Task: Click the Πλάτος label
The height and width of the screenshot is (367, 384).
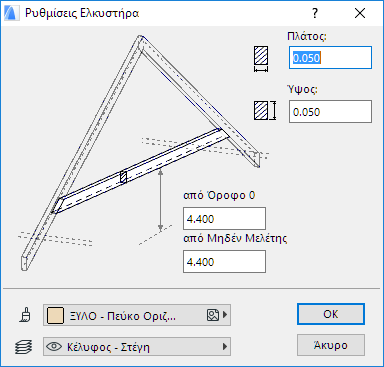Action: pos(307,36)
